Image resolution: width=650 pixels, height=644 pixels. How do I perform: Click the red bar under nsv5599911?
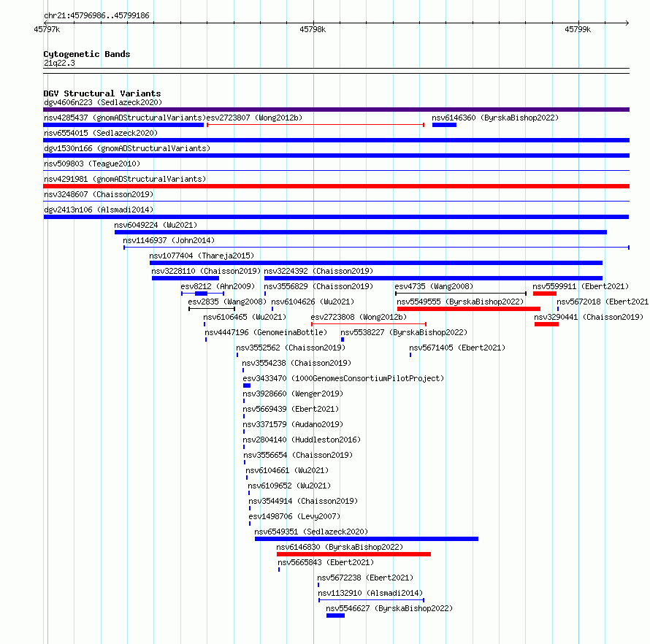tap(545, 294)
